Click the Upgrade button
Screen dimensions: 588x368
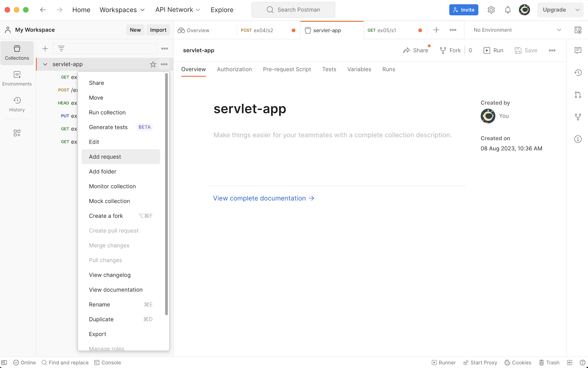tap(554, 10)
